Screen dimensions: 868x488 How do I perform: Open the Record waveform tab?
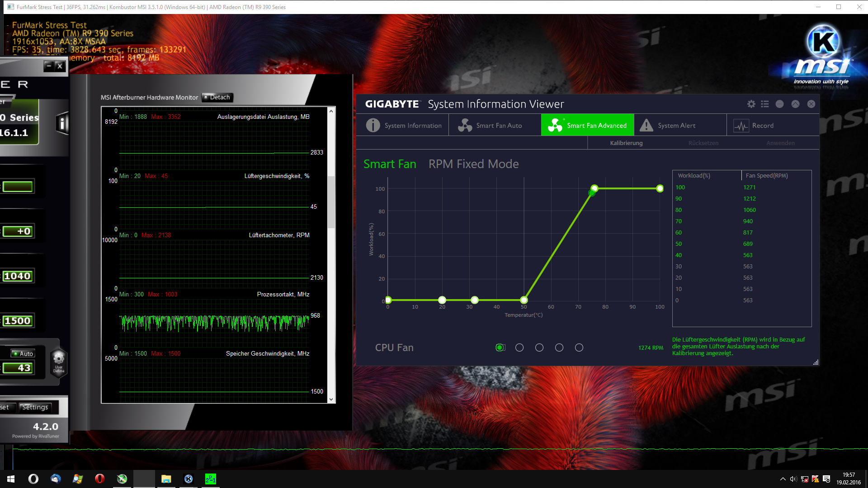tap(753, 125)
